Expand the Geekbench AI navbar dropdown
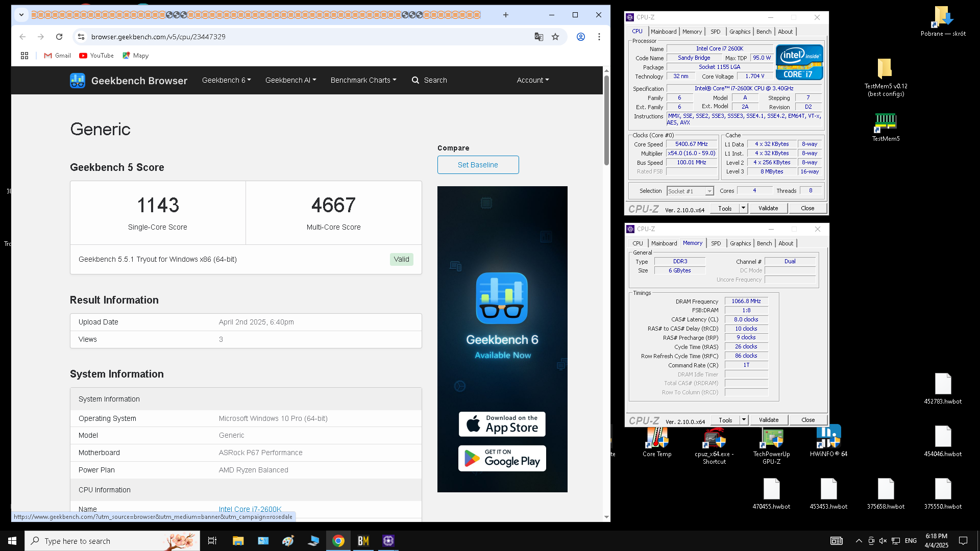The width and height of the screenshot is (980, 551). pyautogui.click(x=291, y=80)
